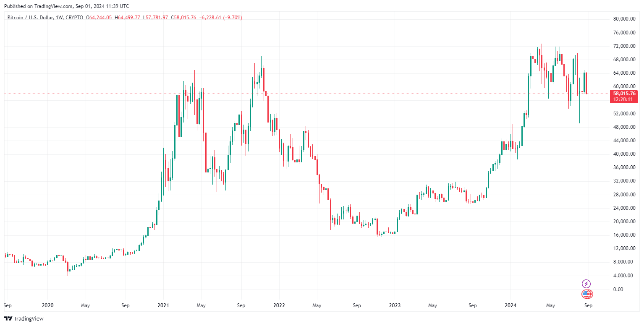The image size is (644, 326).
Task: Click the 76,000.00 price axis label
Action: pos(625,32)
